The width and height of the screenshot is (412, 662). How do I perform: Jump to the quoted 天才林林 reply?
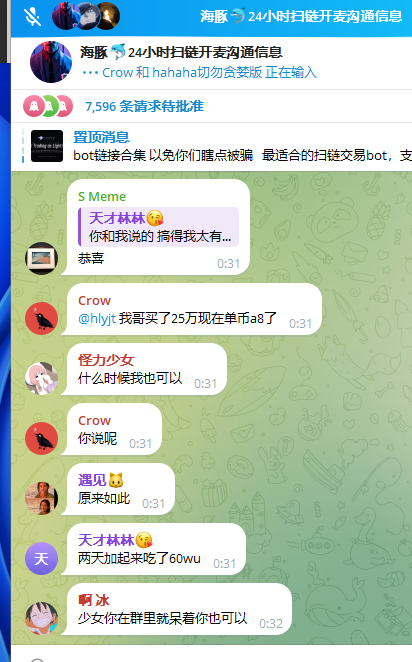159,227
